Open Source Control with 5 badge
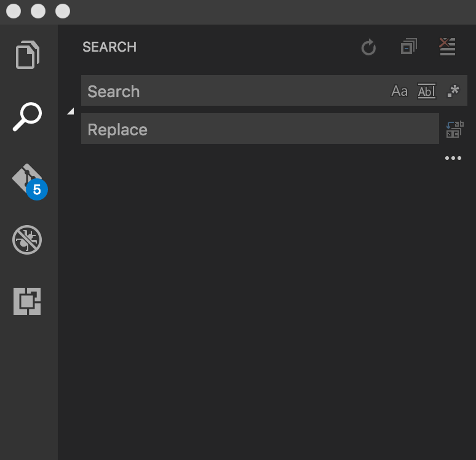 click(30, 181)
